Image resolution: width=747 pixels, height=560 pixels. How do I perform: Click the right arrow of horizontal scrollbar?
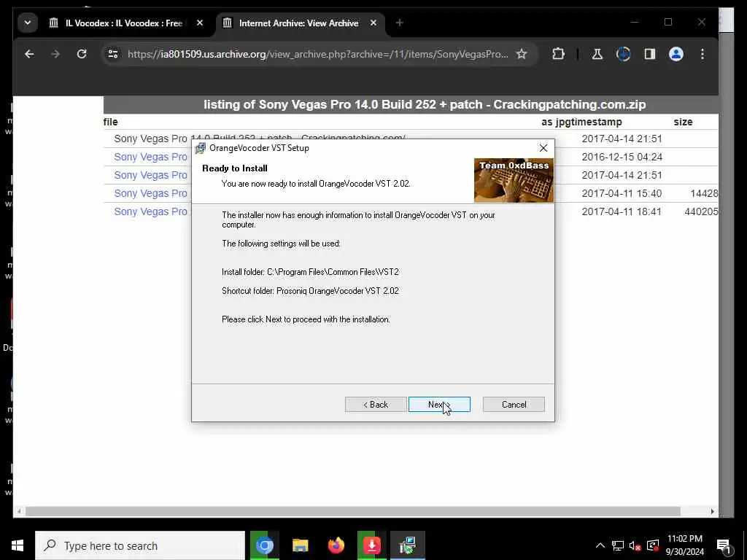(712, 511)
